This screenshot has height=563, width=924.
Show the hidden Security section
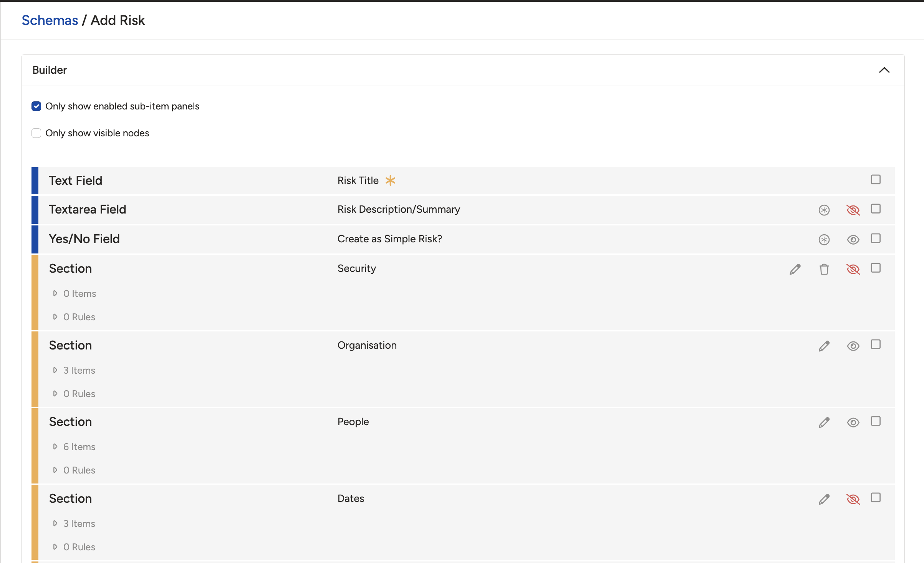853,269
